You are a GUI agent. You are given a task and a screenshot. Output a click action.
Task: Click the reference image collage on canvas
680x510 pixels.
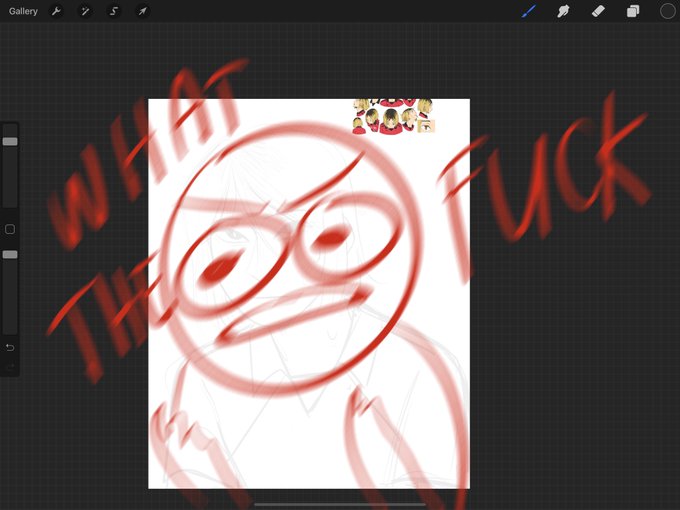(394, 116)
